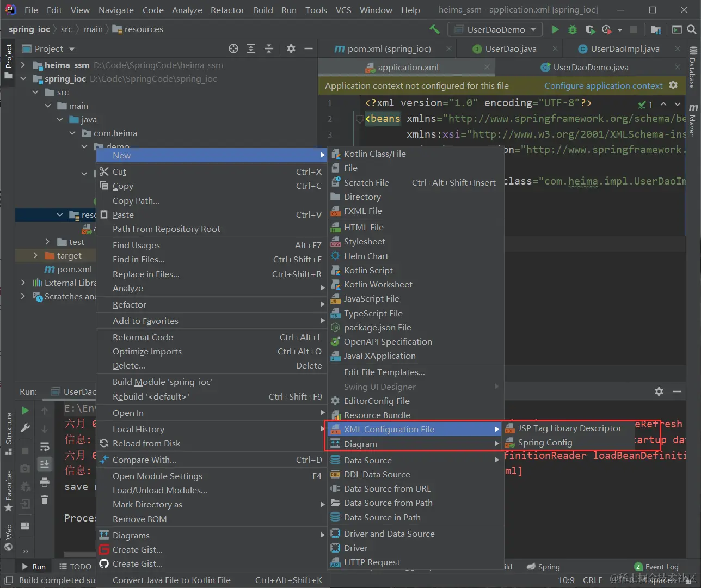Run UserDaoDemo with the green play button

pyautogui.click(x=555, y=29)
